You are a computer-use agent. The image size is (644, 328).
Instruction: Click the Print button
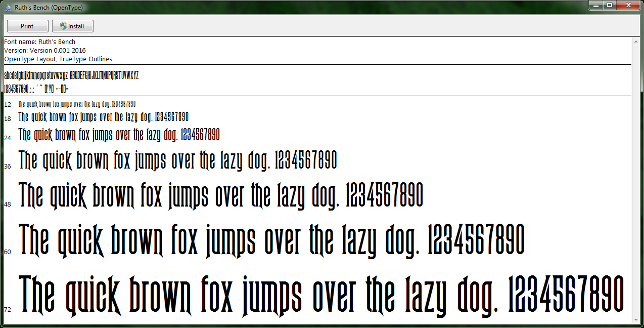(x=27, y=26)
